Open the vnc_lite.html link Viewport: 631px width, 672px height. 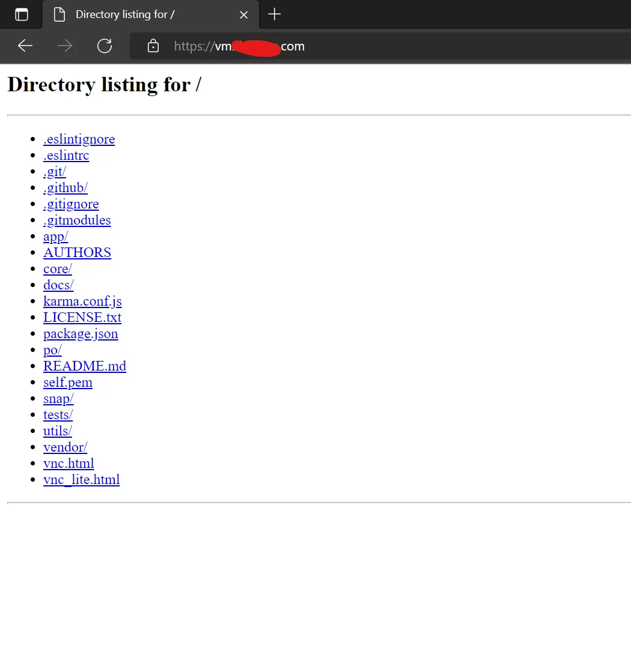pyautogui.click(x=81, y=479)
